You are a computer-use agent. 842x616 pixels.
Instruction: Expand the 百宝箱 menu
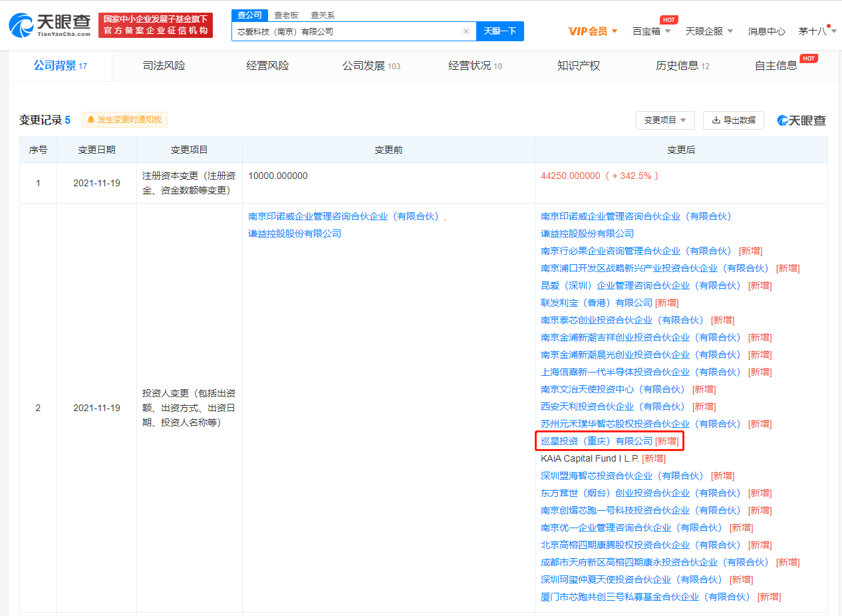click(x=650, y=31)
